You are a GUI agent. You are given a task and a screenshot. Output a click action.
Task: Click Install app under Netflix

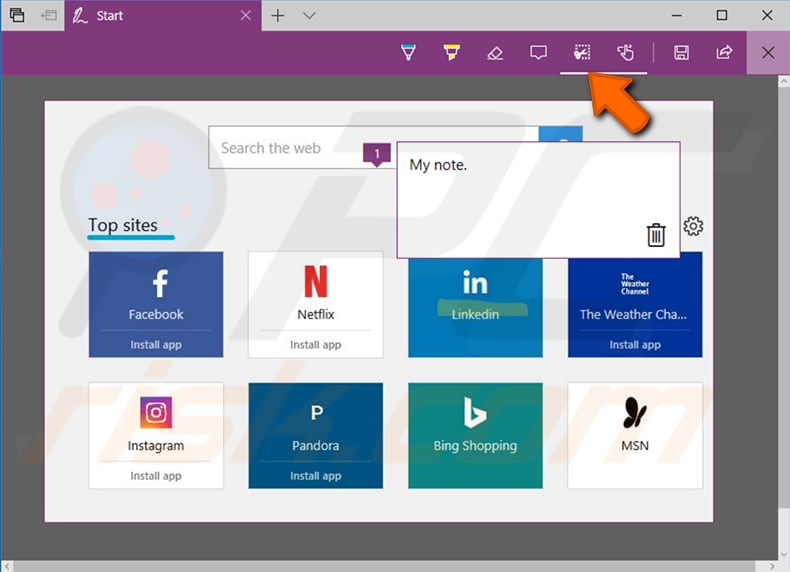(315, 345)
